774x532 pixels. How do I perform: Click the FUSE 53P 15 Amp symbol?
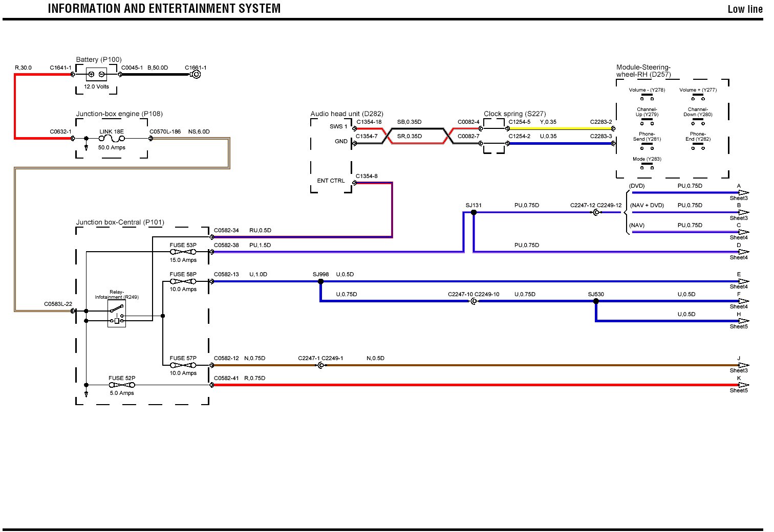click(x=183, y=252)
